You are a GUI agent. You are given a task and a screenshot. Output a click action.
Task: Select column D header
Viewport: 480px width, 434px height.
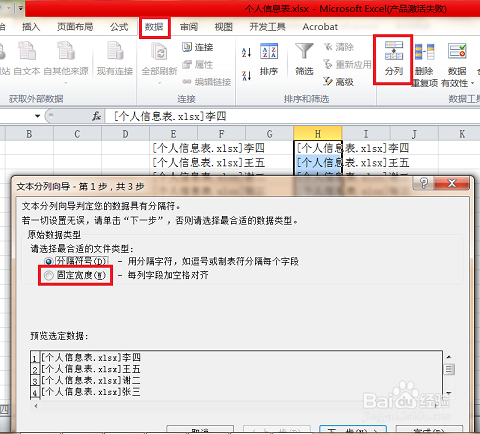tap(125, 134)
